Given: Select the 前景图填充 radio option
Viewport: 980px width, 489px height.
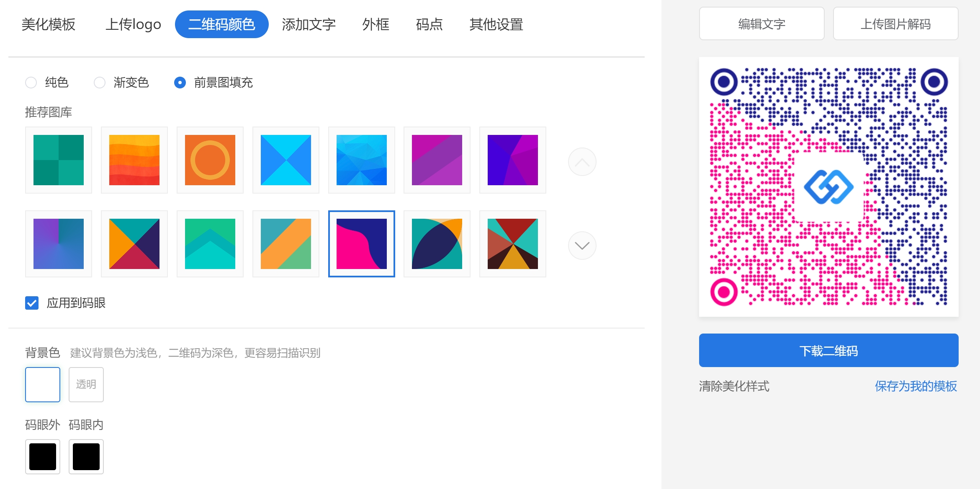Looking at the screenshot, I should point(180,83).
